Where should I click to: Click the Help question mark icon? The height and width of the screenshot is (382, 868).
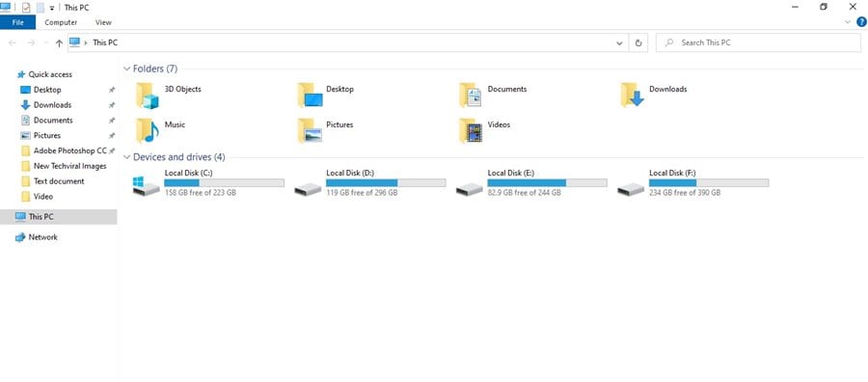(x=861, y=22)
